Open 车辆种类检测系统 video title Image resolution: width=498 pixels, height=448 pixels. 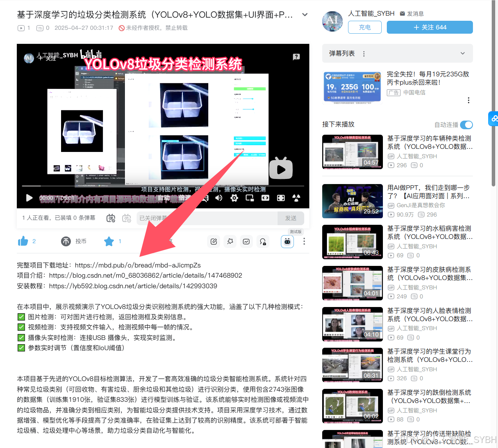(430, 143)
